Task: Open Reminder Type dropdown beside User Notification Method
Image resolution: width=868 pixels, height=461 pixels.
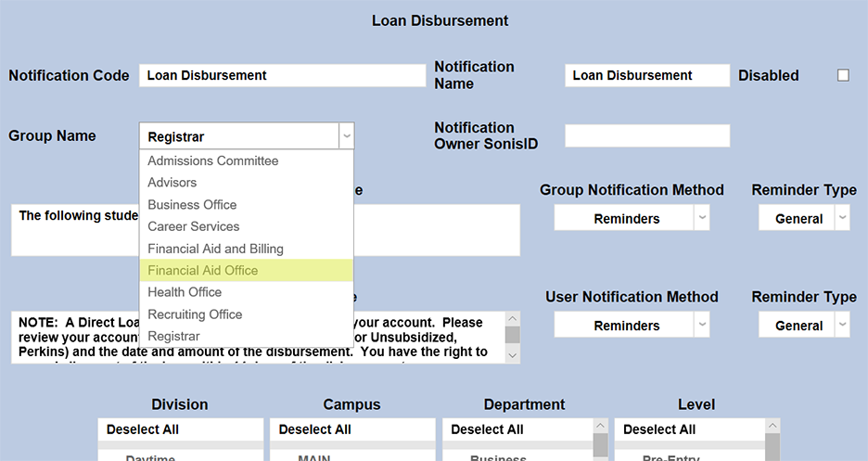Action: [804, 326]
